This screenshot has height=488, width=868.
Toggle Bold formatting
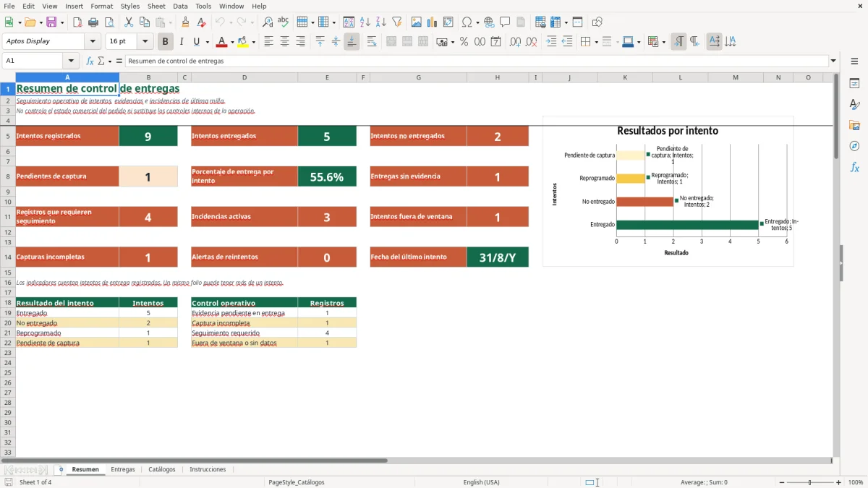coord(166,42)
